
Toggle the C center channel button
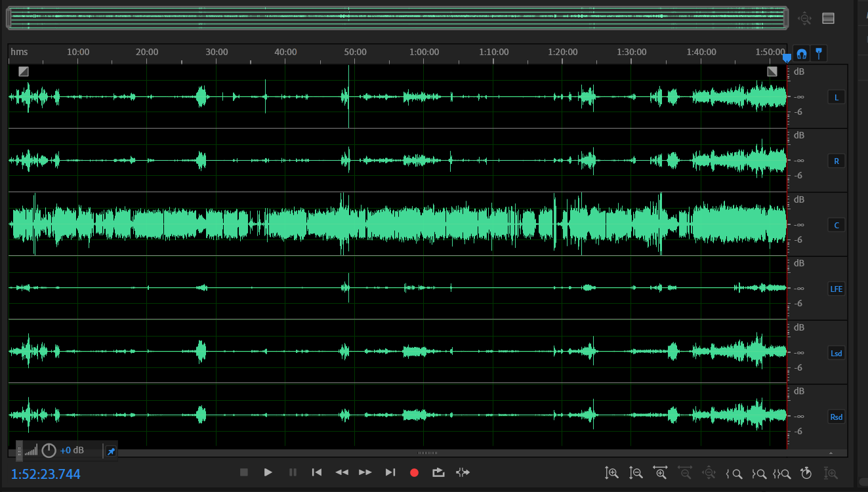836,225
